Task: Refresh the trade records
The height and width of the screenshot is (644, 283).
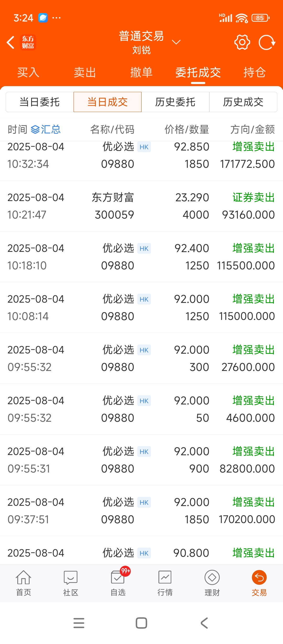Action: point(267,42)
